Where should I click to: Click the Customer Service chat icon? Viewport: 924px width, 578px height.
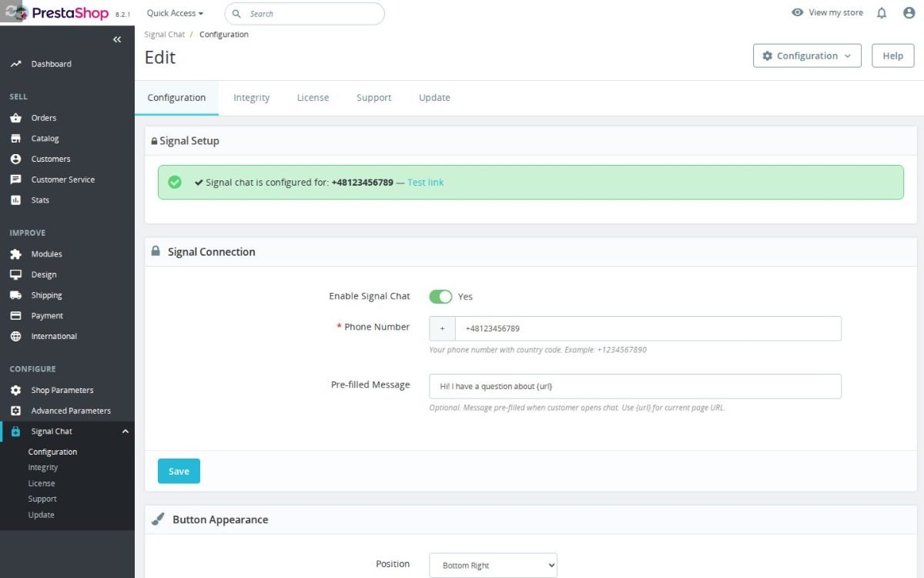(15, 180)
